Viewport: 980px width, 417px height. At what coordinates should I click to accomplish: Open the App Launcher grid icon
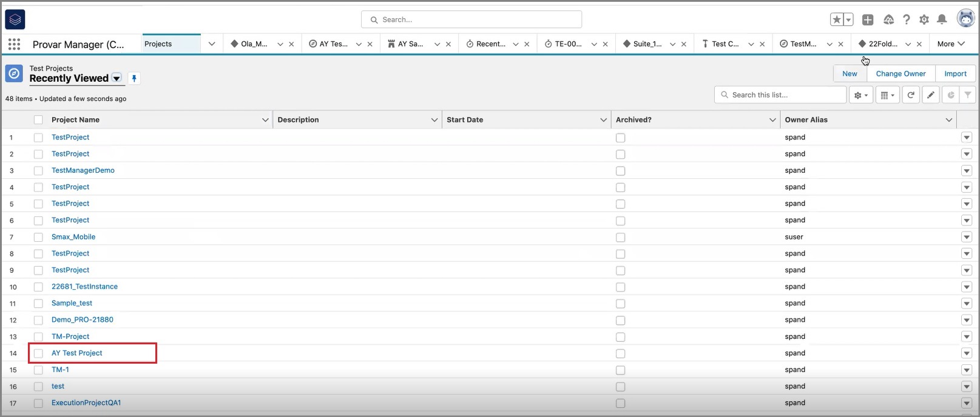[x=15, y=44]
